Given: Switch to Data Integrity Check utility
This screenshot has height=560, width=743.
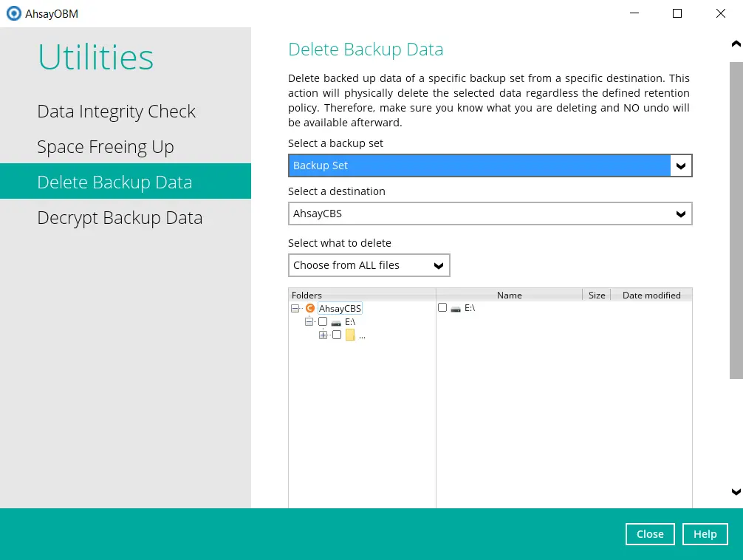Looking at the screenshot, I should 116,111.
